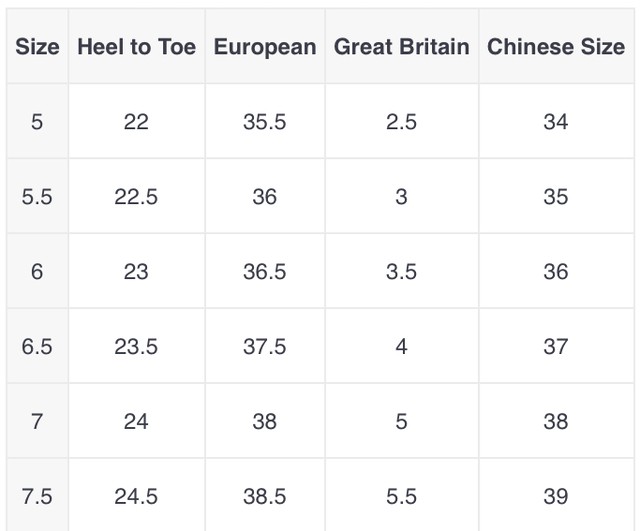Select the size 5 row label
640x531 pixels.
37,121
